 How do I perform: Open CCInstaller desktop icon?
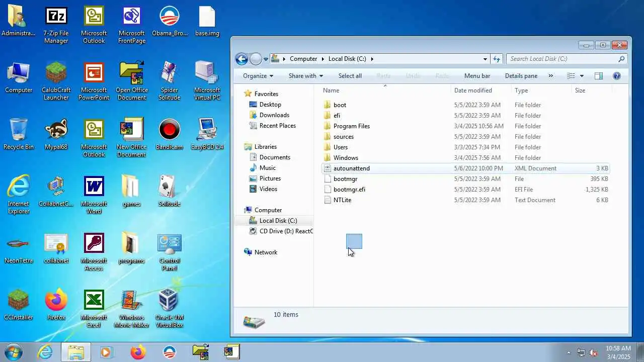19,305
